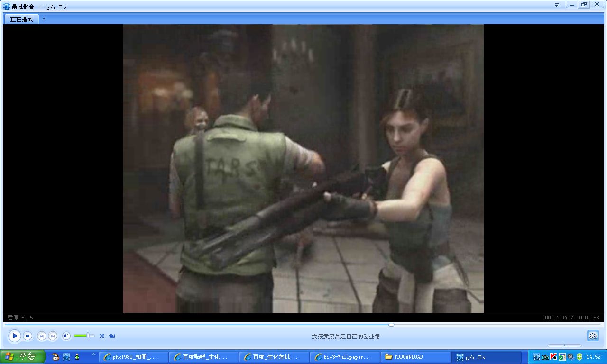The height and width of the screenshot is (364, 607).
Task: Click the 女孩卖废品走自己的创业路 ticker link
Action: coord(346,337)
